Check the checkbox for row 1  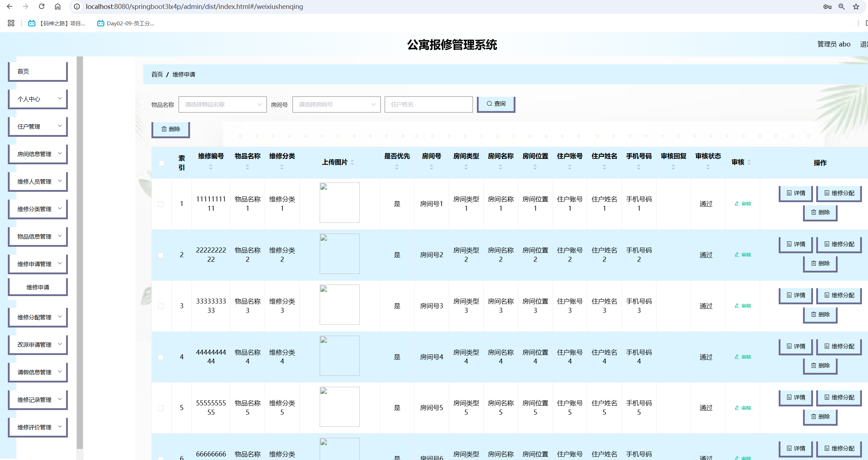tap(161, 204)
